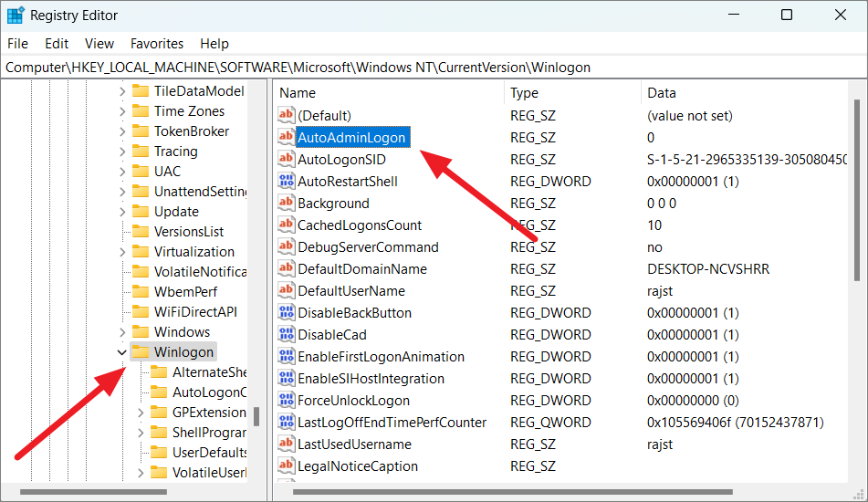
Task: Click the values pane vertical scrollbar
Action: 857,190
